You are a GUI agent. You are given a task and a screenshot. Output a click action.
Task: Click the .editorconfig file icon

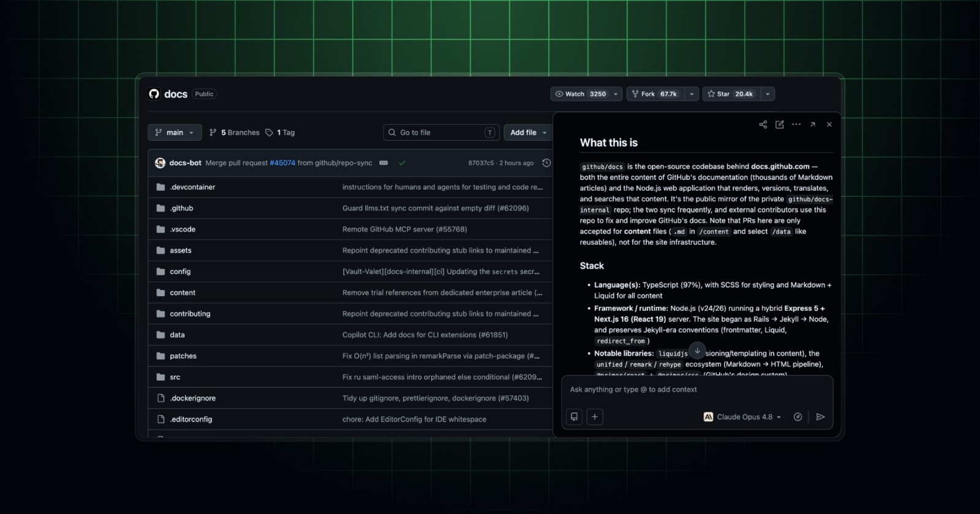[160, 419]
